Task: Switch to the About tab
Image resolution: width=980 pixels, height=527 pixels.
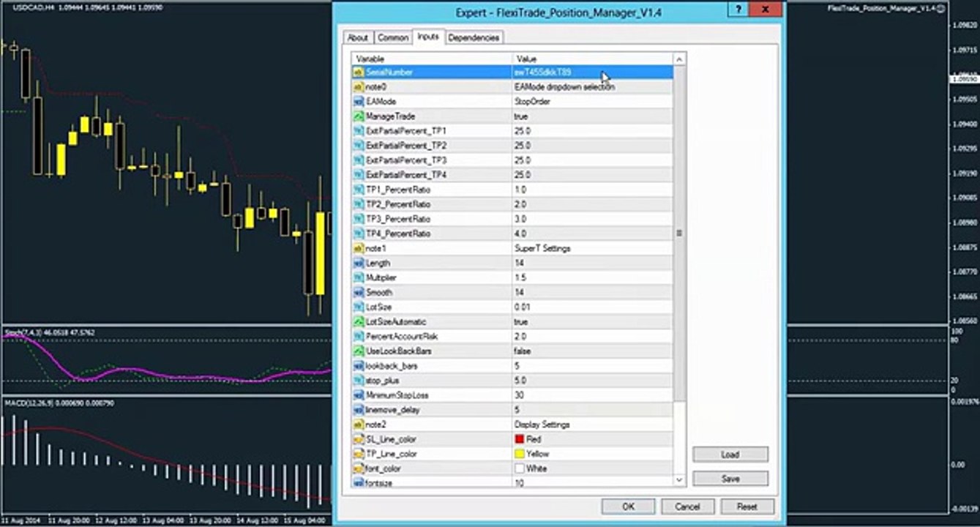Action: 358,37
